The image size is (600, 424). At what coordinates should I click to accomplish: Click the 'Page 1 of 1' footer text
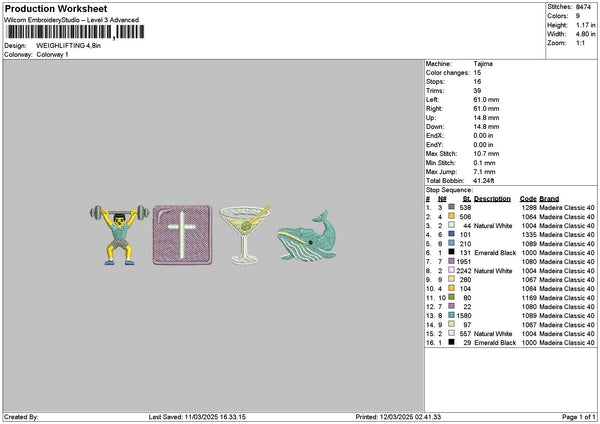pyautogui.click(x=579, y=417)
